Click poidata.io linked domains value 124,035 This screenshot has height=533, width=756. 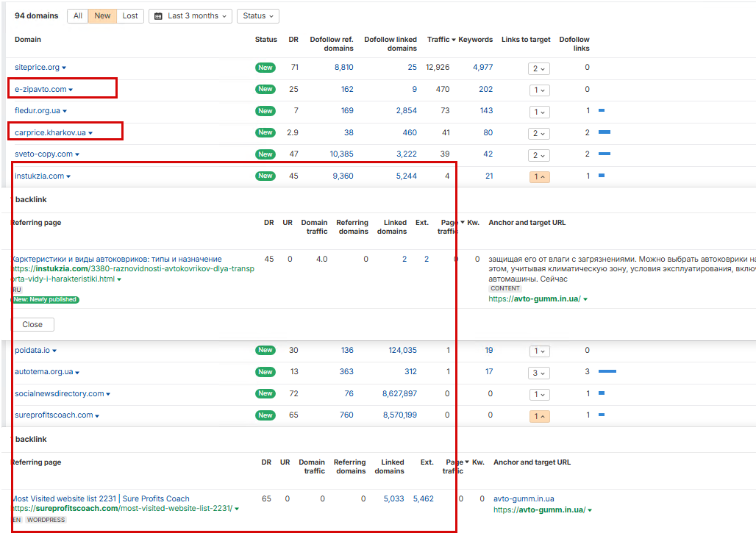[x=402, y=351]
